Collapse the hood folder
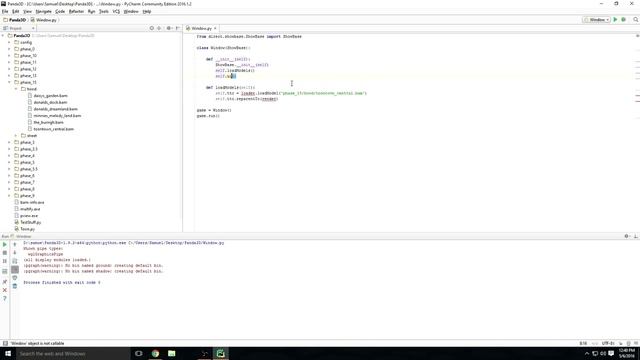640x360 pixels. tap(16, 89)
